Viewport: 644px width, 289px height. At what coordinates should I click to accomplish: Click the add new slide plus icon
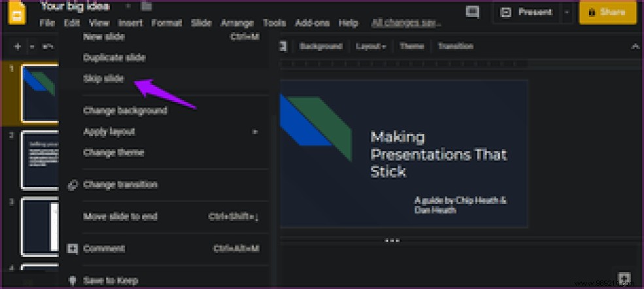point(18,46)
